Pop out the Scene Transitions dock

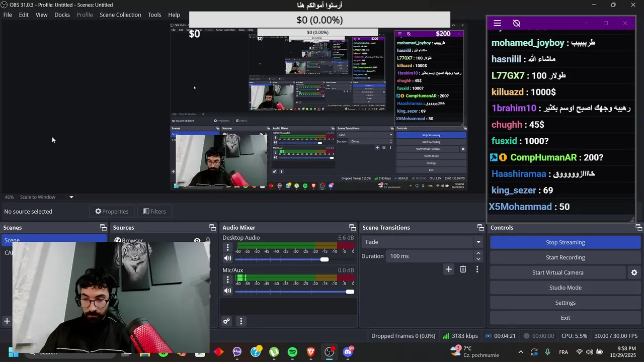[480, 228]
